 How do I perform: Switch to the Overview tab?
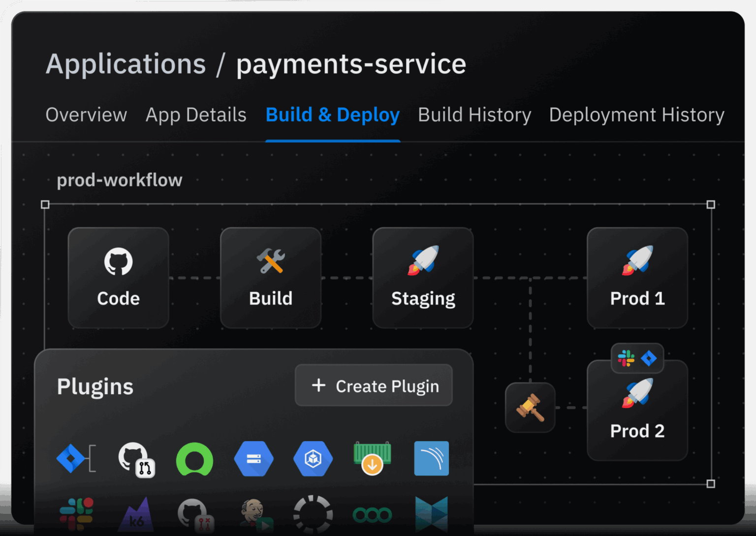click(x=86, y=115)
